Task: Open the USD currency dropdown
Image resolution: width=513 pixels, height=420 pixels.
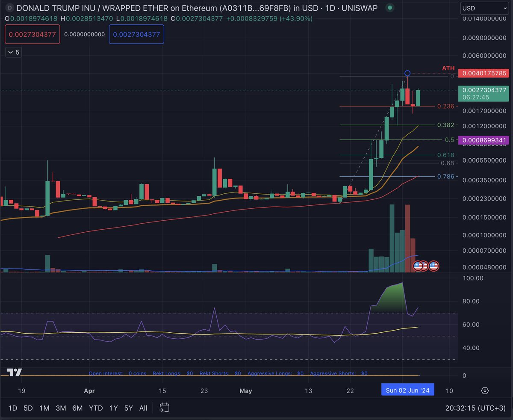Action: [484, 8]
